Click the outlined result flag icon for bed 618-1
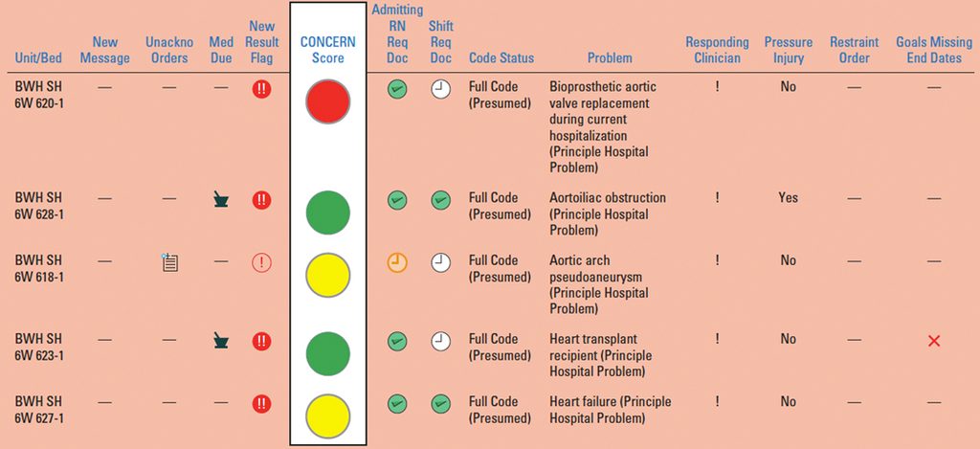 pos(261,263)
